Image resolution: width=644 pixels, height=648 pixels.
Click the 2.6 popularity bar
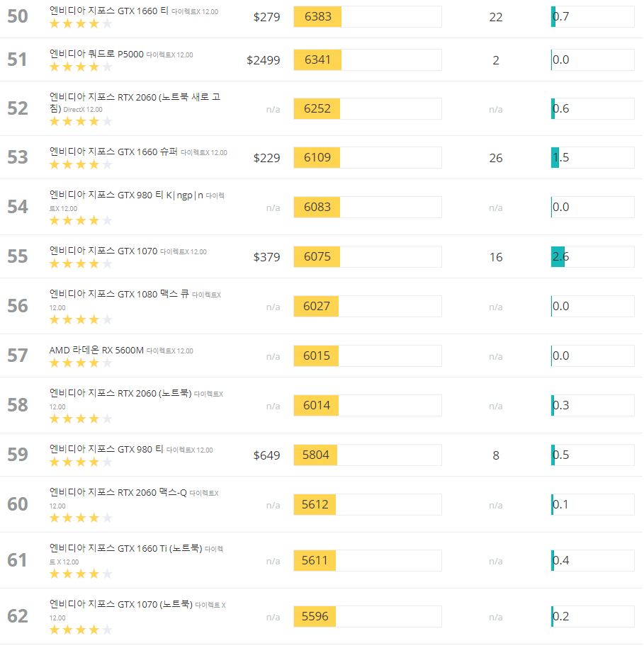click(x=592, y=256)
